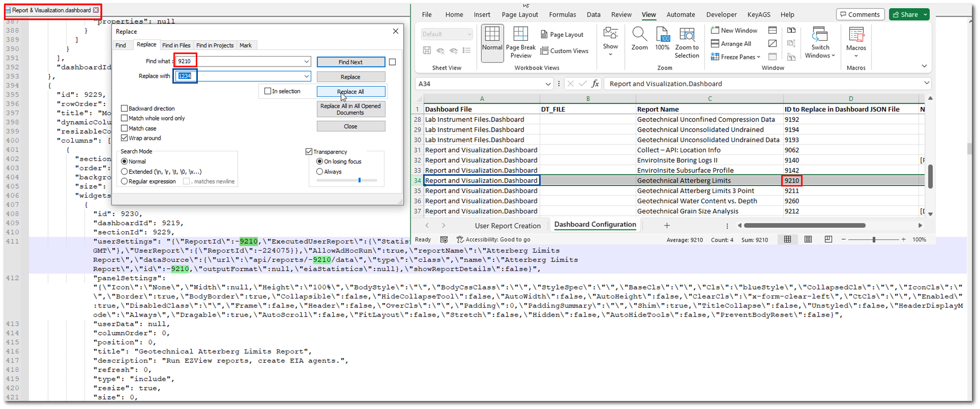Viewport: 980px width, 409px height.
Task: Expand the Find what dropdown history
Action: [306, 62]
